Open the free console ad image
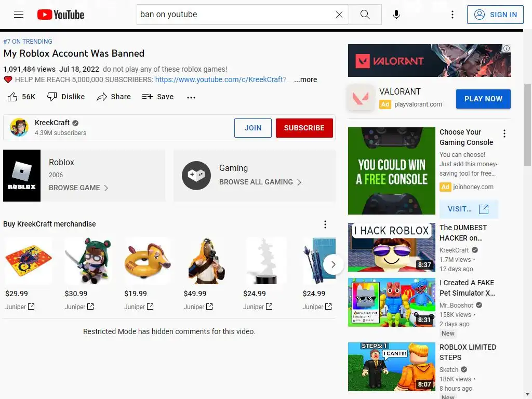 click(392, 170)
